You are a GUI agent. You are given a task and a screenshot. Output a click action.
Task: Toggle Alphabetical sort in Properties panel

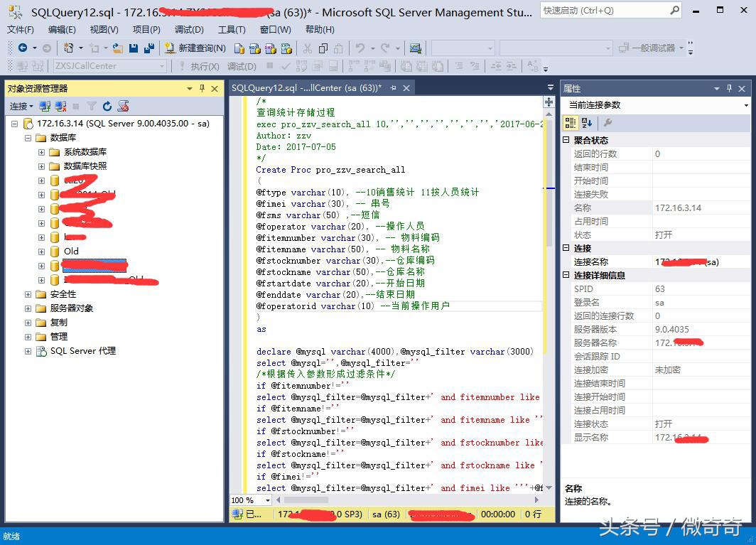pyautogui.click(x=587, y=123)
